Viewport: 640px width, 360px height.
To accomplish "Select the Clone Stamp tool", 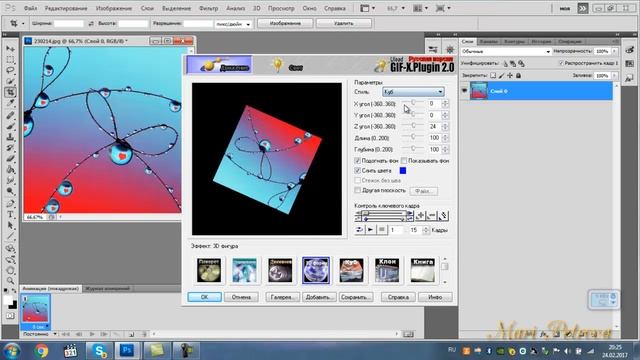I will pyautogui.click(x=10, y=137).
